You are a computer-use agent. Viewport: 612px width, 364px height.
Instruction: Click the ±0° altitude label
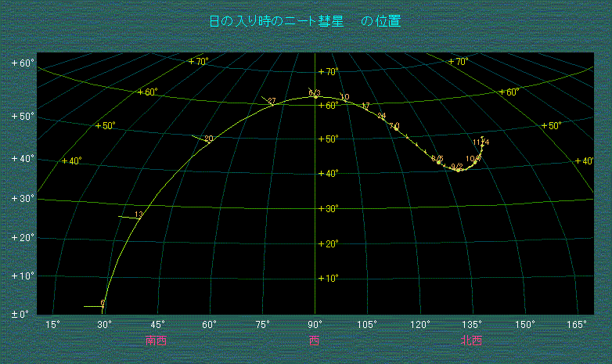pyautogui.click(x=20, y=315)
